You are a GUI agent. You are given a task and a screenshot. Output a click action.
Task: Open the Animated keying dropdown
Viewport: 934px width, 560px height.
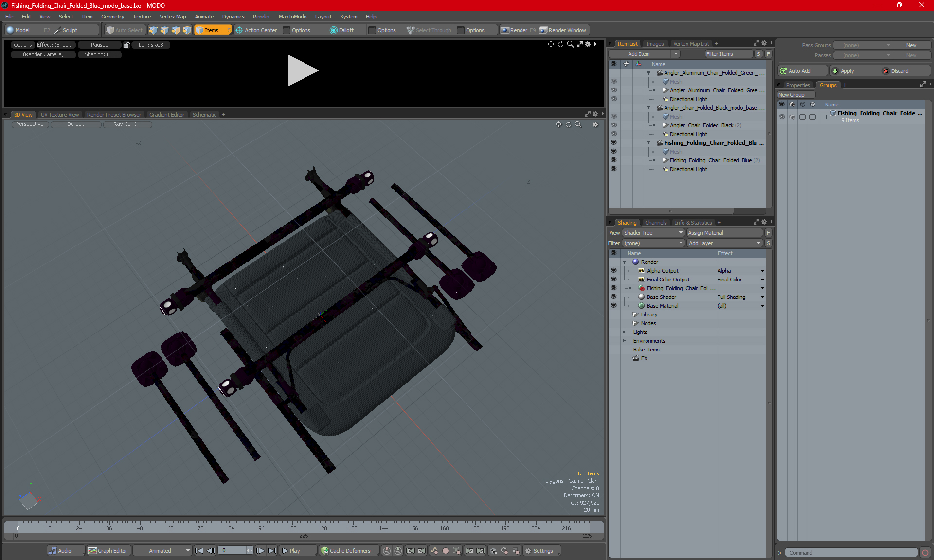pos(162,551)
